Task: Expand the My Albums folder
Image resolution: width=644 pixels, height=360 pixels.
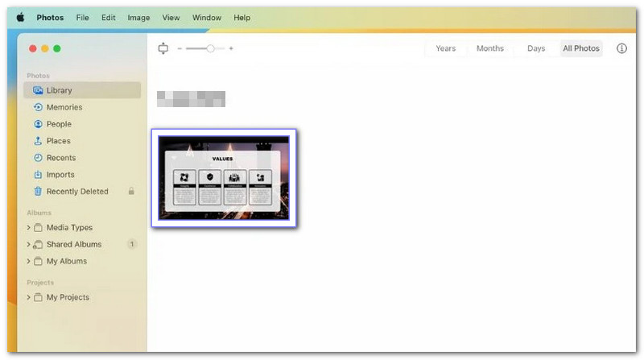Action: pyautogui.click(x=29, y=262)
